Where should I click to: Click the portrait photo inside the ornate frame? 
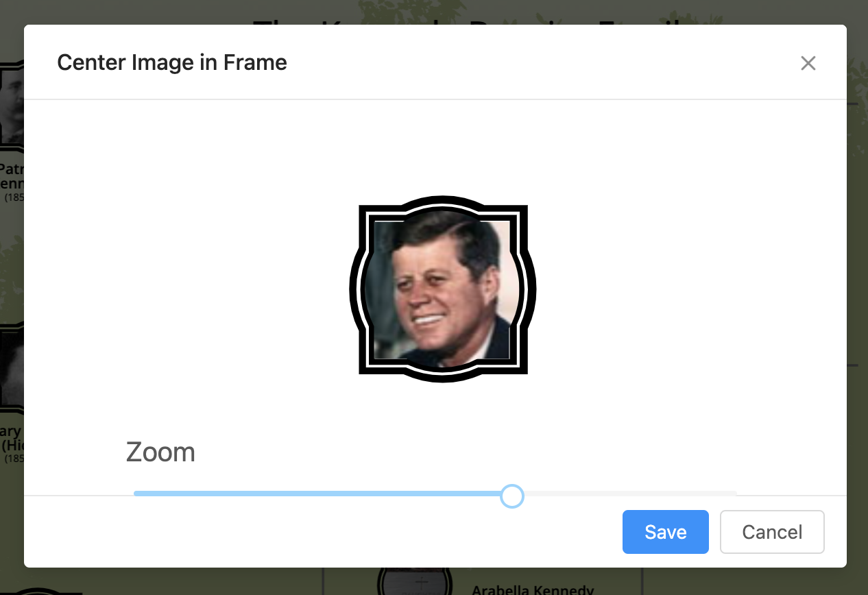(x=442, y=289)
